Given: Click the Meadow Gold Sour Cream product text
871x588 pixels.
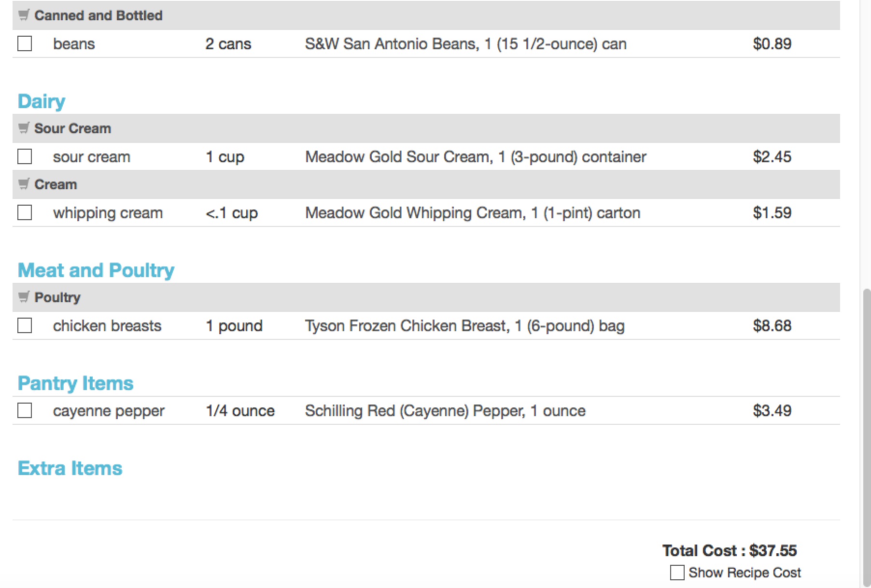Looking at the screenshot, I should pyautogui.click(x=476, y=157).
